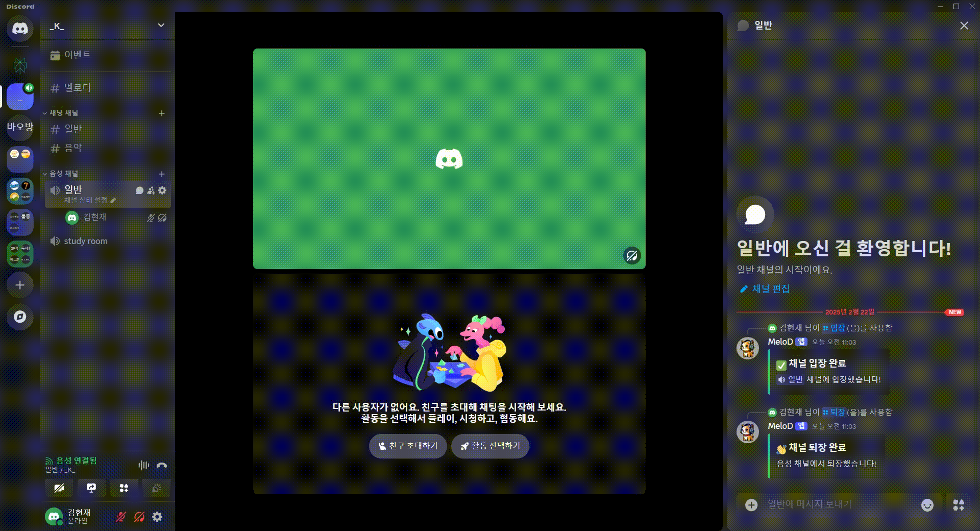Open noise suppression waveform options
The height and width of the screenshot is (531, 980).
point(144,465)
